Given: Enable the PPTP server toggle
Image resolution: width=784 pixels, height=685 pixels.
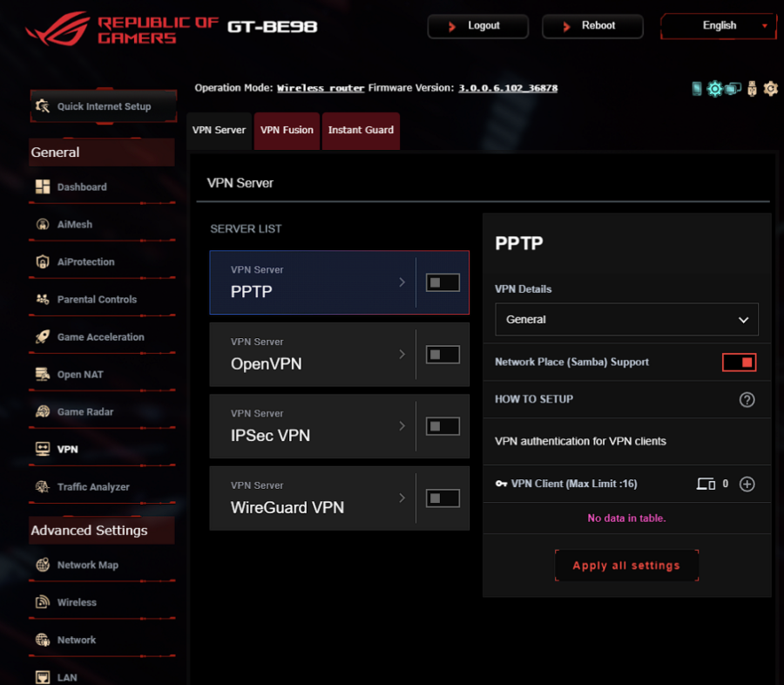Looking at the screenshot, I should [x=443, y=282].
